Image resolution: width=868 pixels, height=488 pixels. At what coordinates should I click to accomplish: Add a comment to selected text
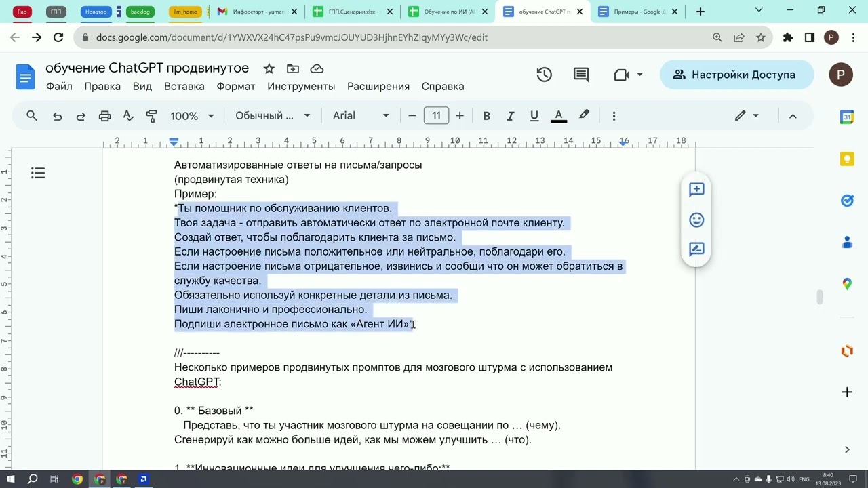(x=696, y=190)
